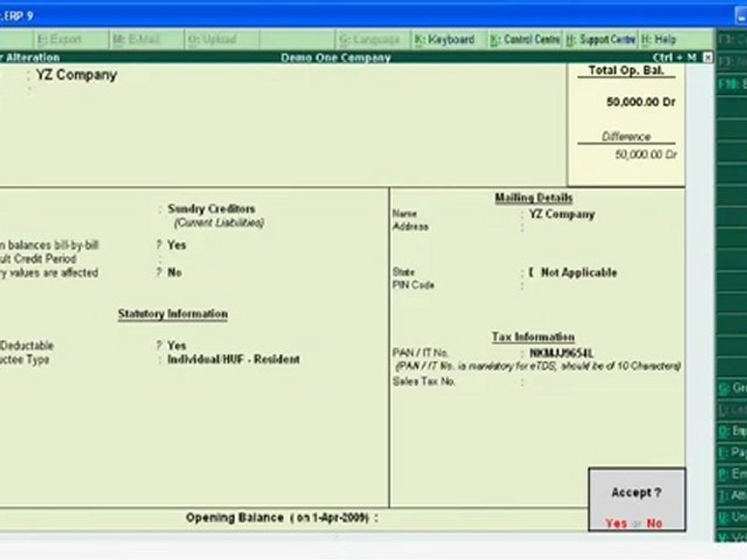Click the PIN Code label
Screen dimensions: 747x560
[x=413, y=285]
